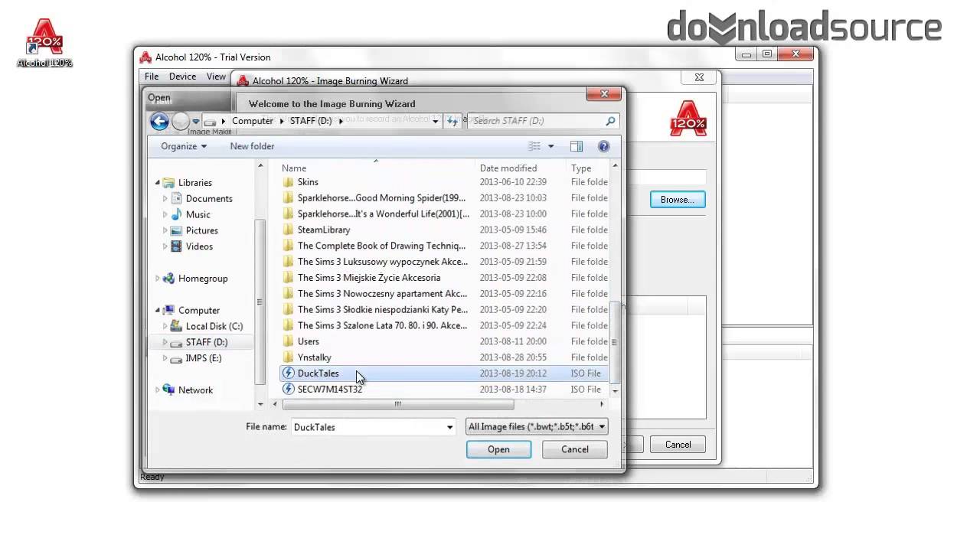Click the file list vertical scrollbar
The image size is (980, 551).
pyautogui.click(x=616, y=342)
